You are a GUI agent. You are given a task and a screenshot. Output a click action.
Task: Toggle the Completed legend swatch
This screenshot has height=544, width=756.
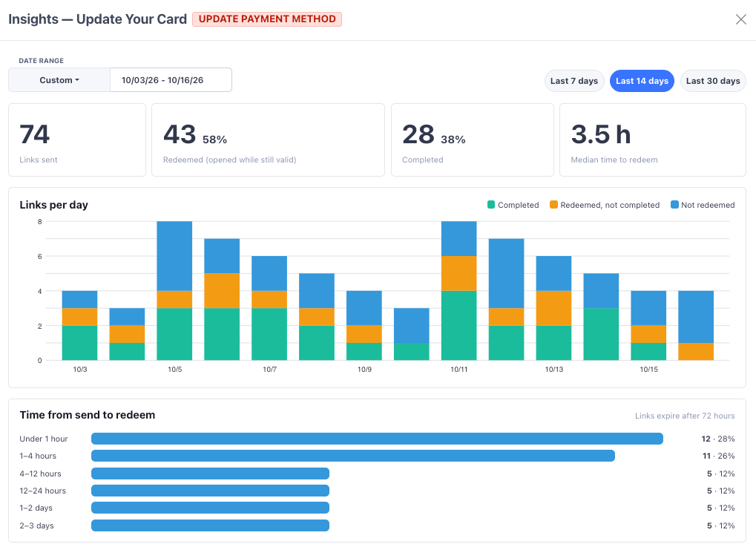click(491, 205)
